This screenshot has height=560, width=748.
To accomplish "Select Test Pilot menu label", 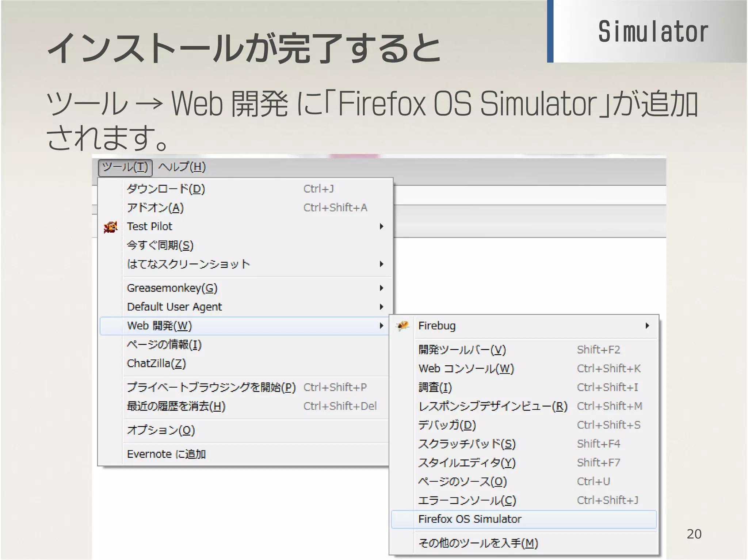I will (149, 226).
